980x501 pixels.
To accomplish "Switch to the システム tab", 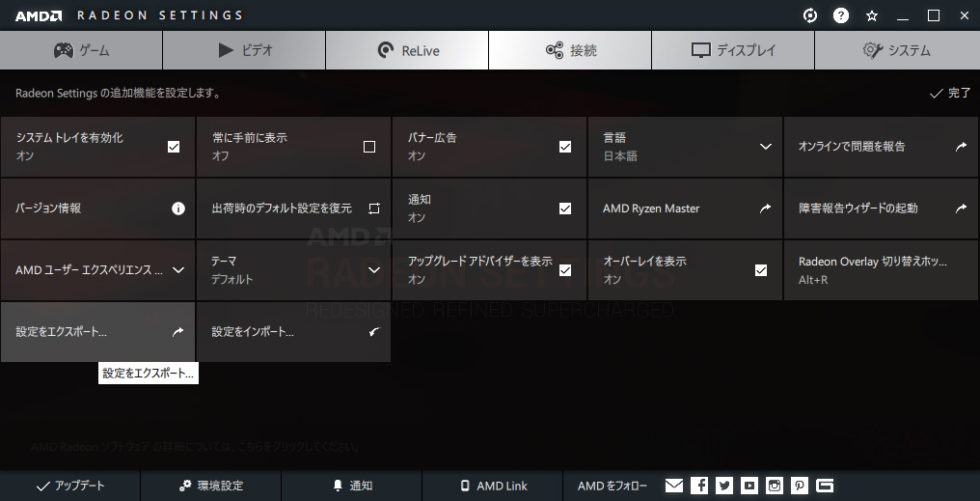I will click(x=897, y=50).
